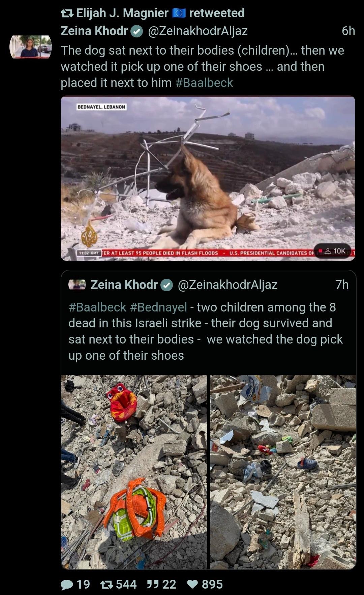Open the left rubble photo with orange float

(x=134, y=472)
